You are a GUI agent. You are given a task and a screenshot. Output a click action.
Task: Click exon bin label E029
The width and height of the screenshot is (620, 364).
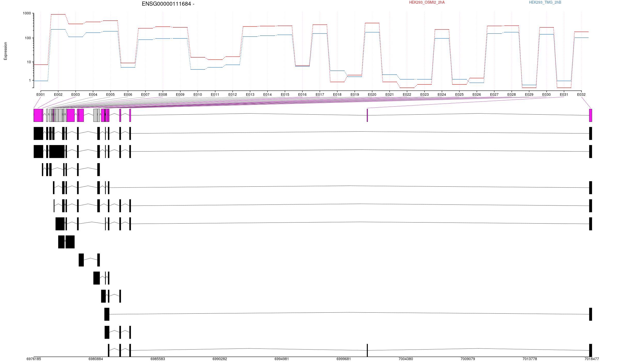pos(529,94)
